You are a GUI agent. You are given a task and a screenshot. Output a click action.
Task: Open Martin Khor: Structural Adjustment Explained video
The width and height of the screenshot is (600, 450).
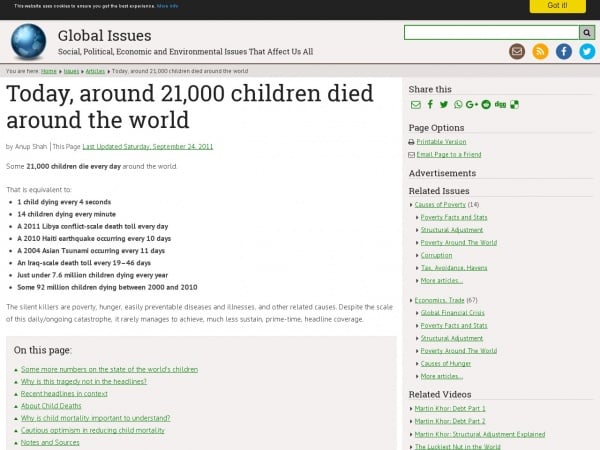480,434
